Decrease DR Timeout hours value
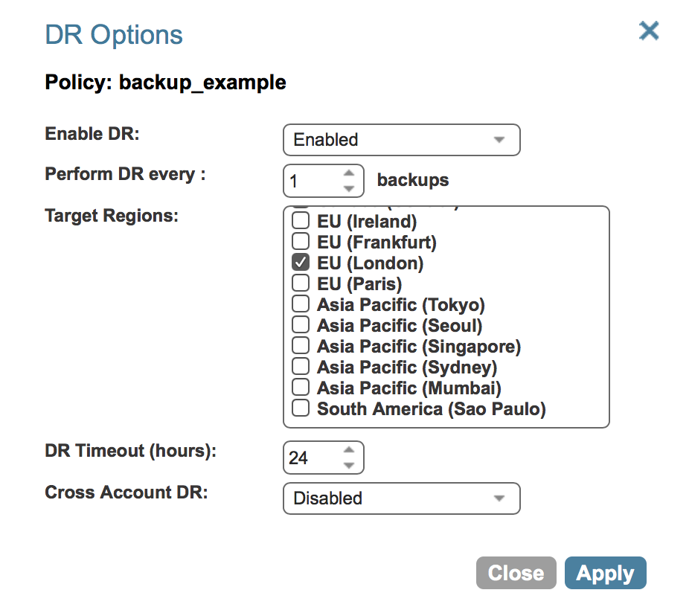Screen dimensions: 692x616 click(349, 466)
